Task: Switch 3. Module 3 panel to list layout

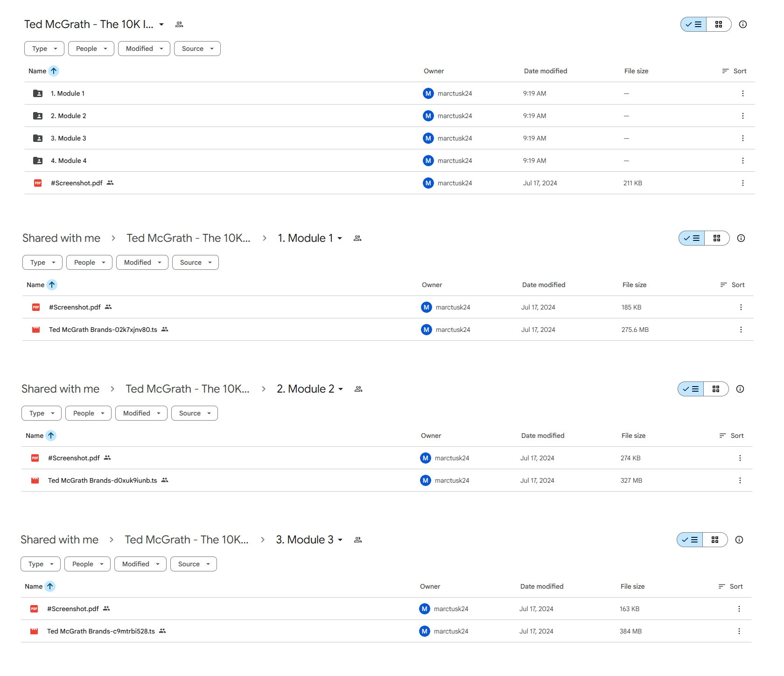Action: click(690, 540)
